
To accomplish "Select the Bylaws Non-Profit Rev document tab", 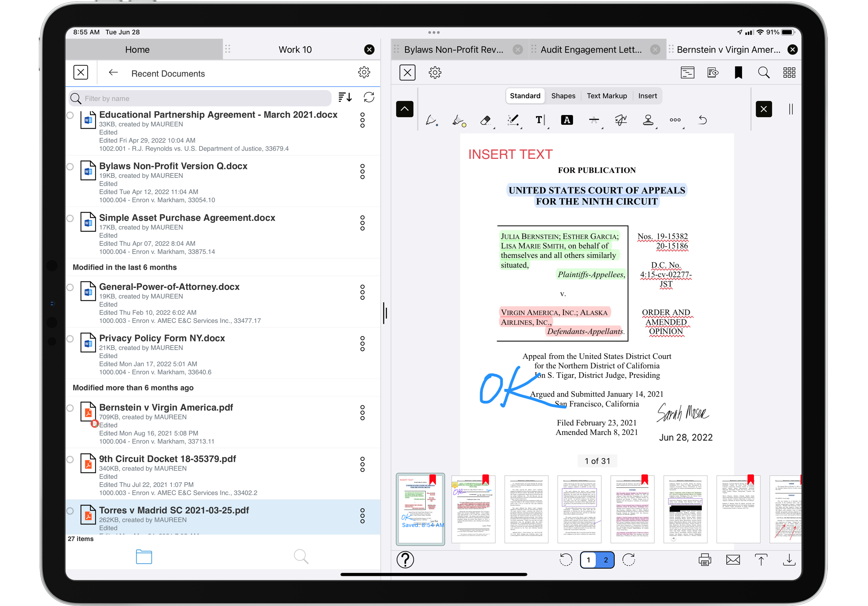I will click(x=454, y=50).
